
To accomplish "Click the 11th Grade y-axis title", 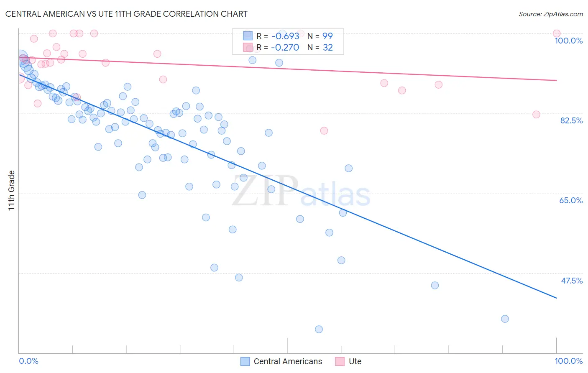I will pyautogui.click(x=12, y=190).
